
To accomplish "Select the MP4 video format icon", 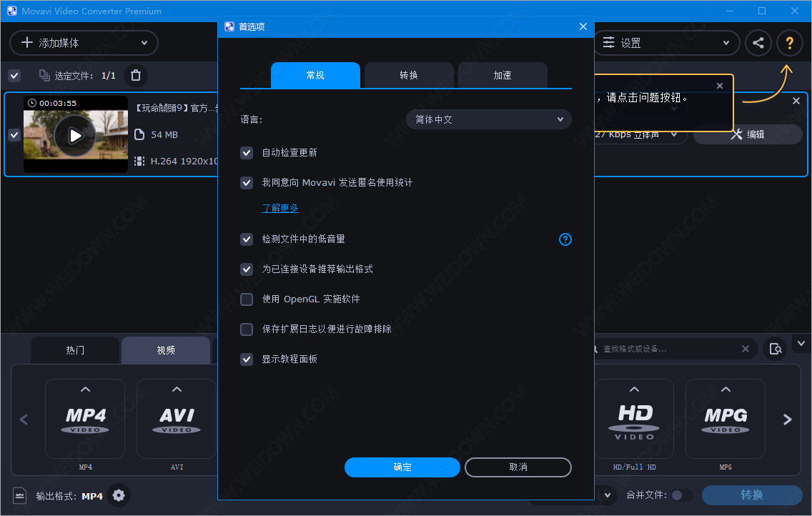I will point(85,418).
